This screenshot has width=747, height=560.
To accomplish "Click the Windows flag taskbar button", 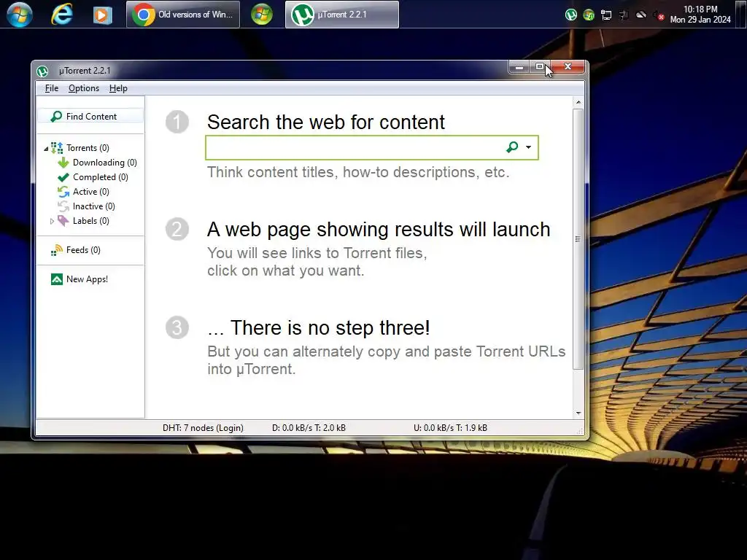I will (262, 15).
